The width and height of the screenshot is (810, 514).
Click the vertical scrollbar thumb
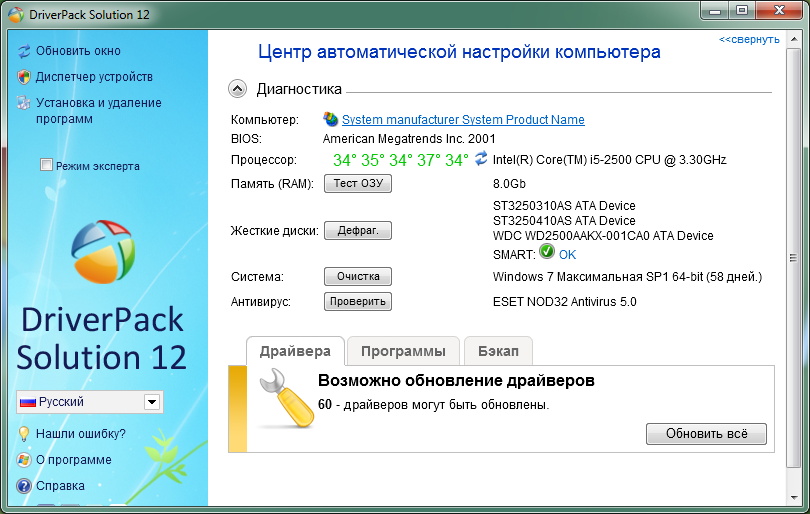coord(793,258)
